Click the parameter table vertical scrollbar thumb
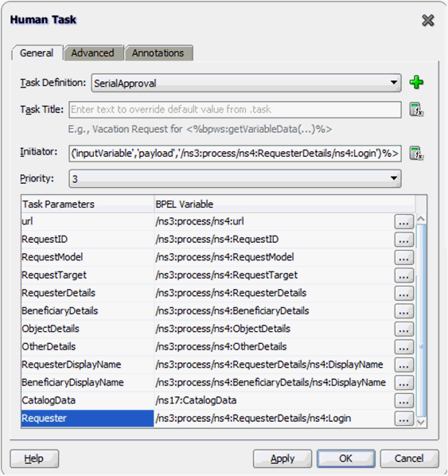Image resolution: width=448 pixels, height=476 pixels. [x=421, y=320]
